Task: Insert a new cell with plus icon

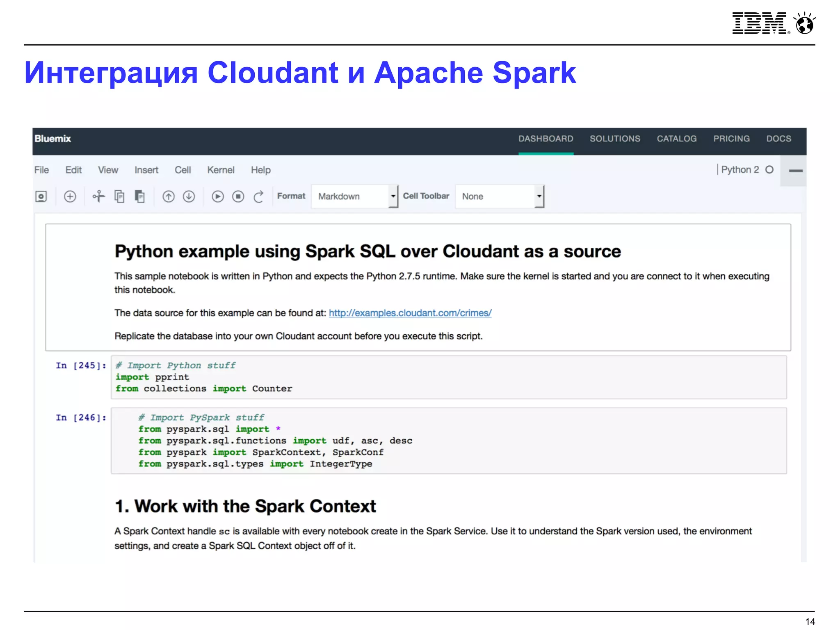Action: (70, 196)
